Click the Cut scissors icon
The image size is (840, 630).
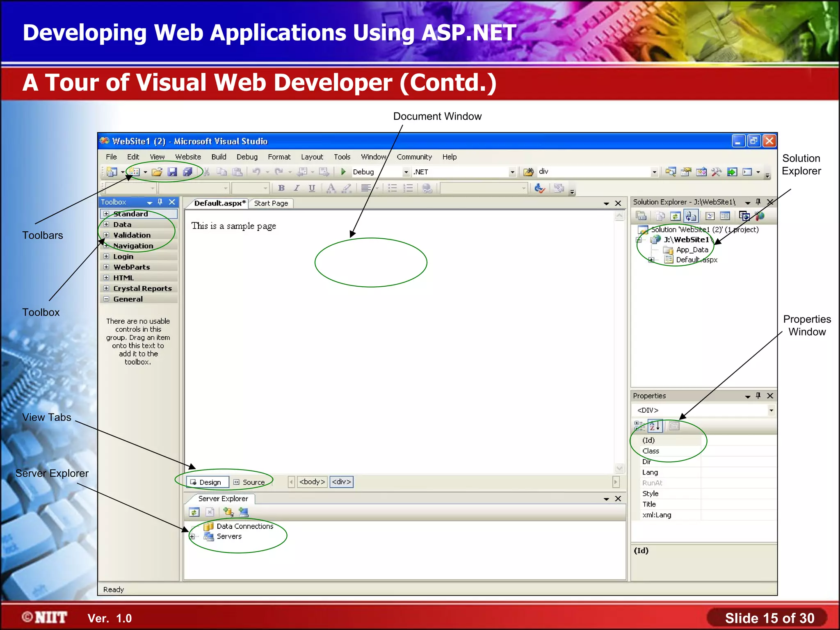click(x=206, y=172)
